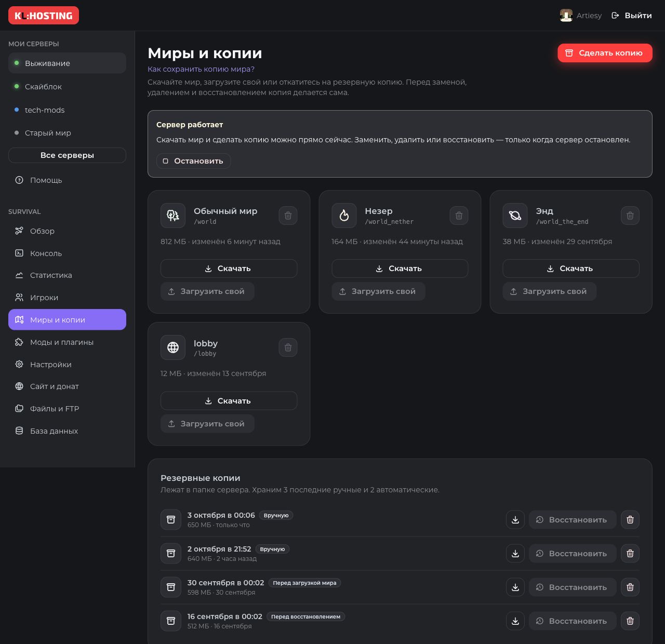665x644 pixels.
Task: Stop the server with Остановить button
Action: (x=193, y=161)
